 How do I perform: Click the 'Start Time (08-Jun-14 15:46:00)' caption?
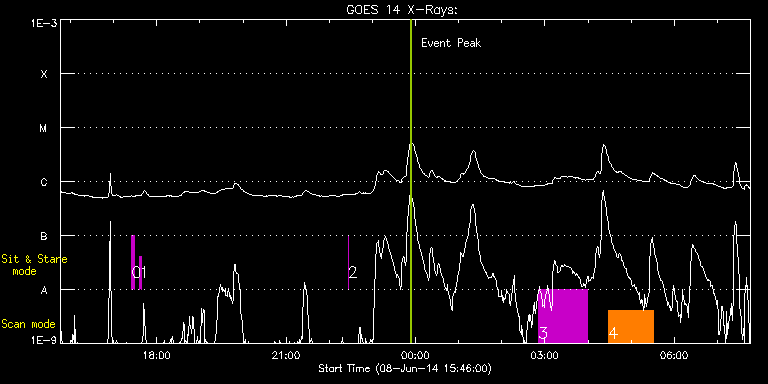pyautogui.click(x=405, y=368)
